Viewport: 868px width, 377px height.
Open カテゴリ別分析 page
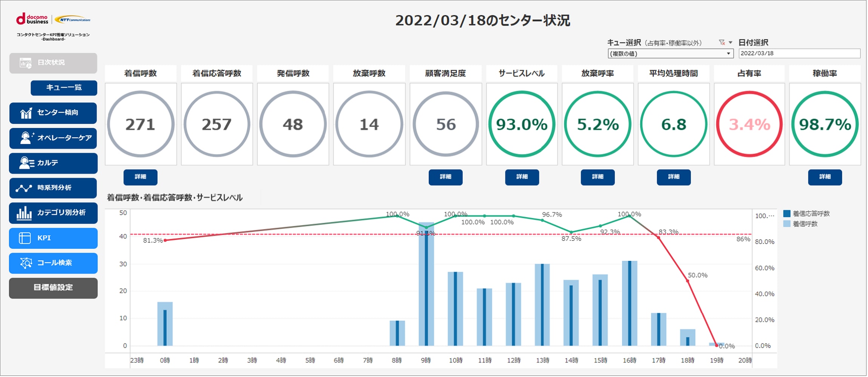click(x=53, y=213)
